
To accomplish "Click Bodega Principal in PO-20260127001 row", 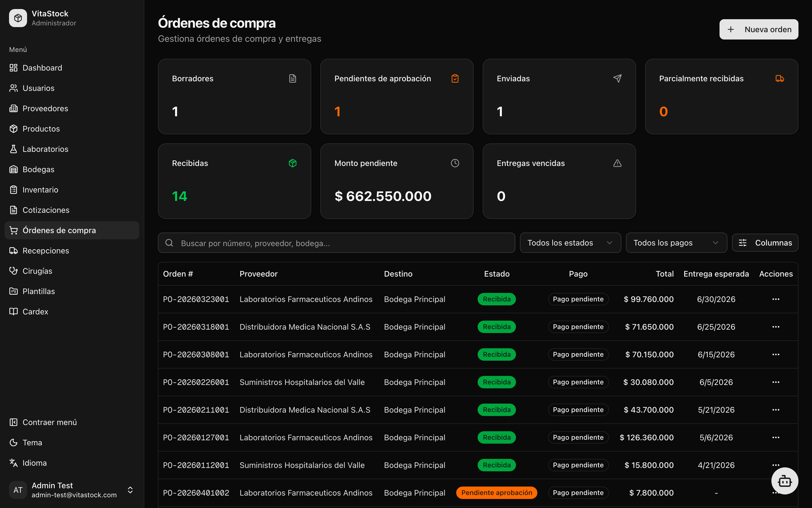I will 414,437.
